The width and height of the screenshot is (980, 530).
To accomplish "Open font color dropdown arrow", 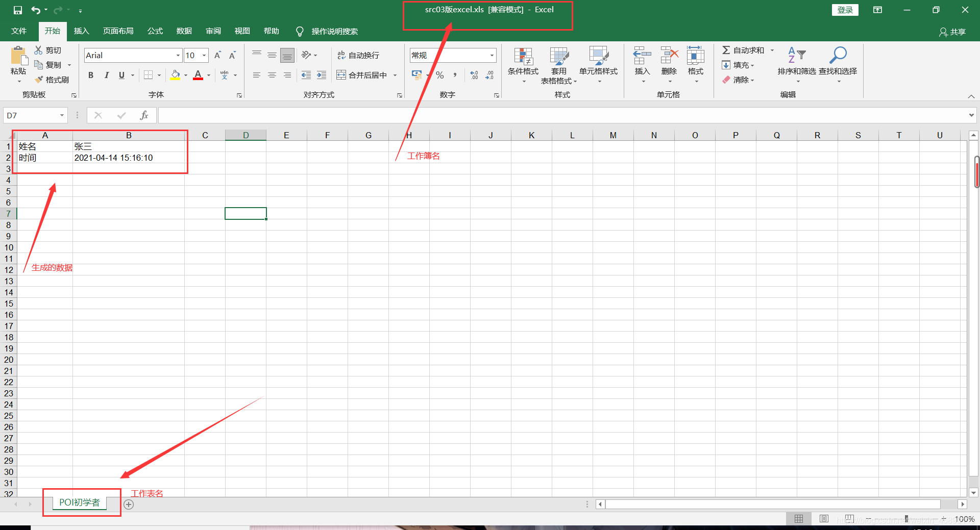I will click(209, 75).
